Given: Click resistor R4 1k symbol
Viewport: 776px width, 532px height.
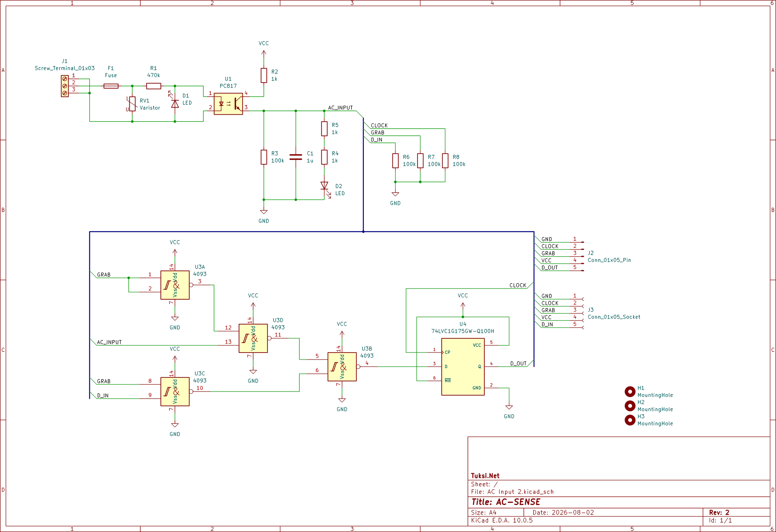Looking at the screenshot, I should click(324, 157).
